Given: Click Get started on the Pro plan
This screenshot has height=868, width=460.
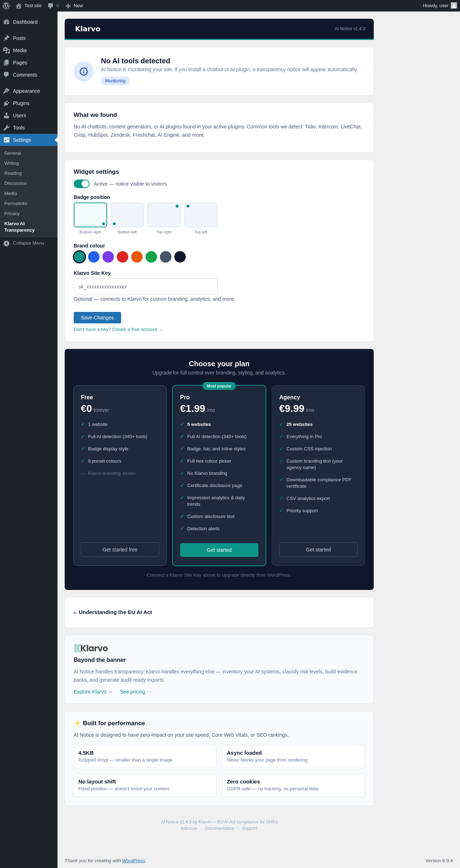Looking at the screenshot, I should (219, 550).
